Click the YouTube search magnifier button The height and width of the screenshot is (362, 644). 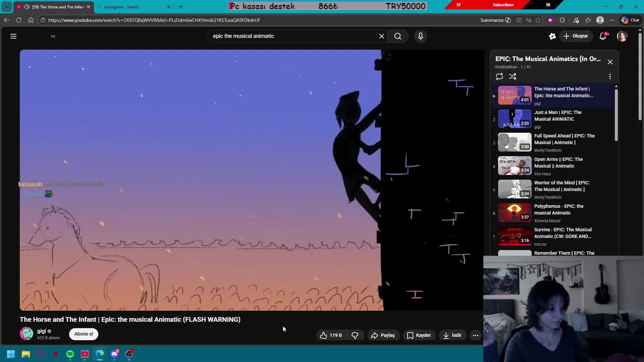click(x=397, y=36)
